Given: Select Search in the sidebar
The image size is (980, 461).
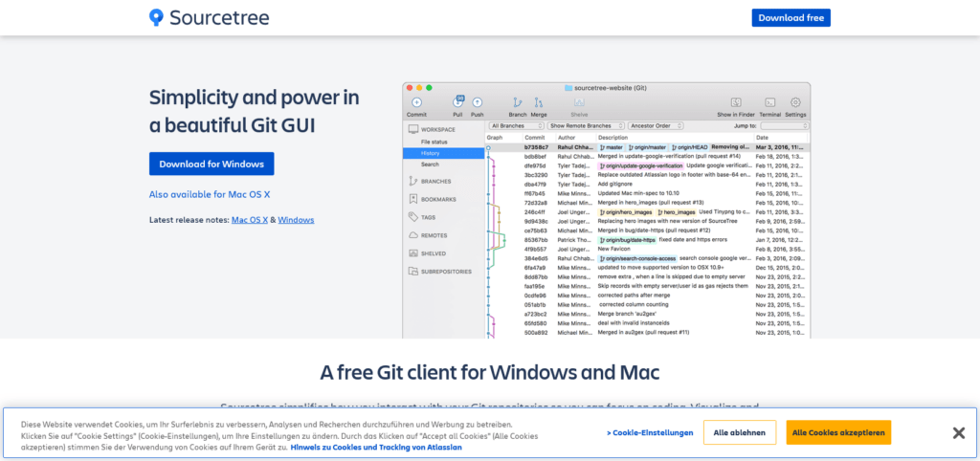Looking at the screenshot, I should pyautogui.click(x=430, y=165).
